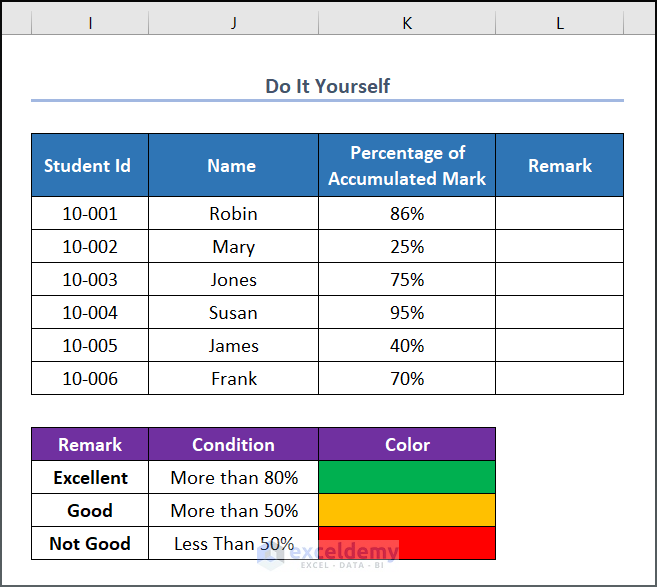Select column J header
This screenshot has width=657, height=587.
233,22
